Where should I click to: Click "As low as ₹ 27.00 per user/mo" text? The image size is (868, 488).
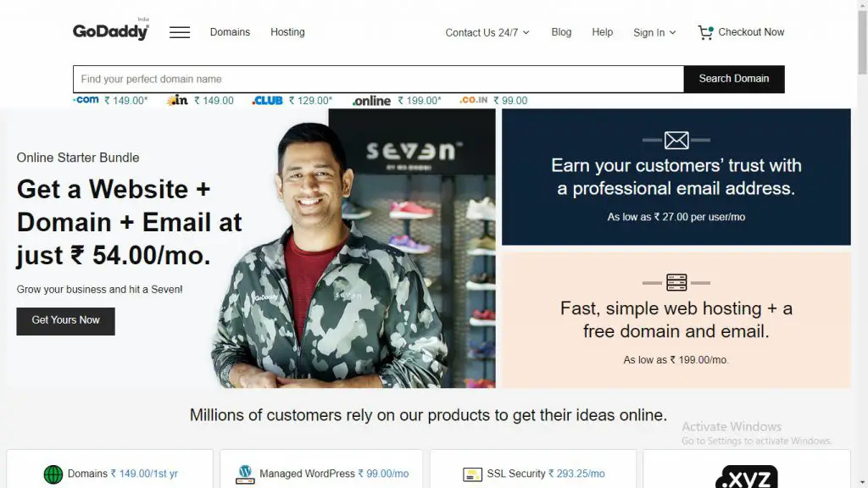click(676, 217)
